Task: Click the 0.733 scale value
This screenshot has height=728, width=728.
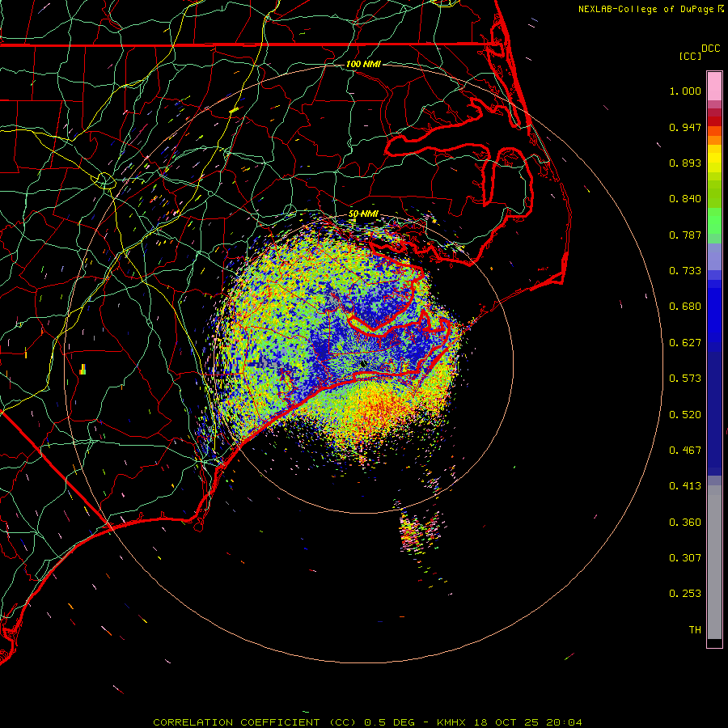Action: click(x=685, y=271)
